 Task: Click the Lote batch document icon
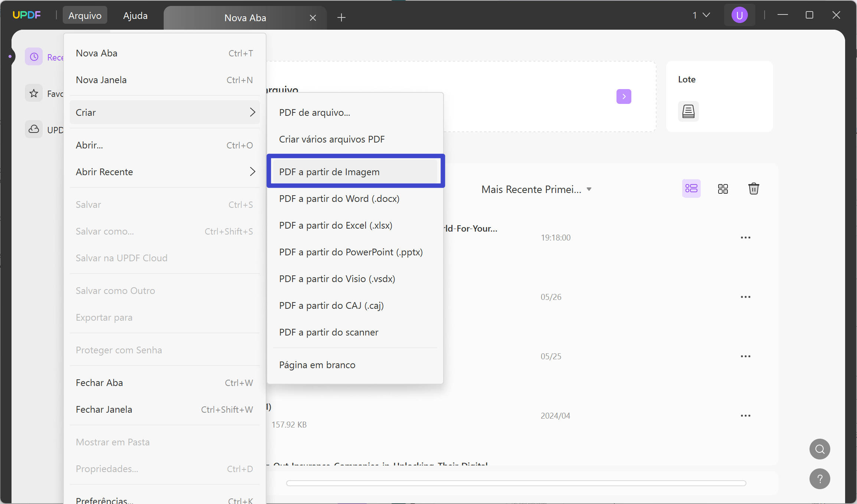point(688,111)
